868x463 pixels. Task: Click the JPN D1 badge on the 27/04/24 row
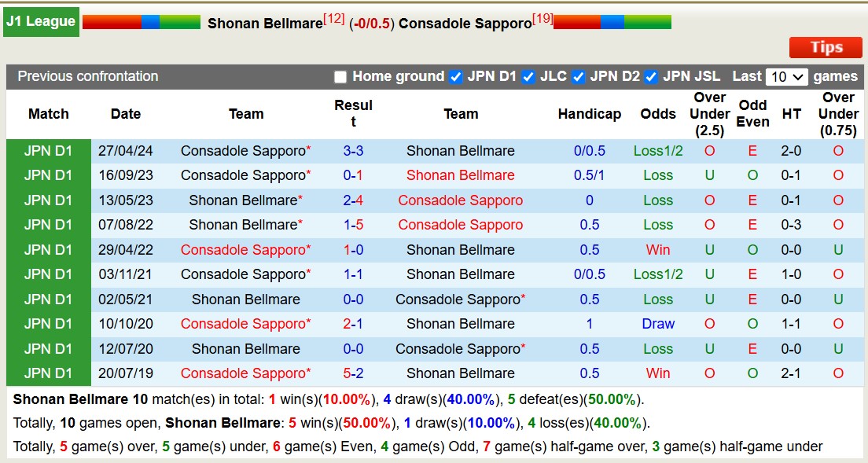coord(48,151)
